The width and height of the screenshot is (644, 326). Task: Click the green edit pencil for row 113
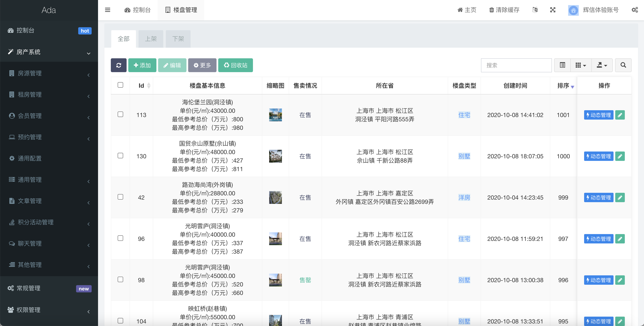[x=620, y=115]
